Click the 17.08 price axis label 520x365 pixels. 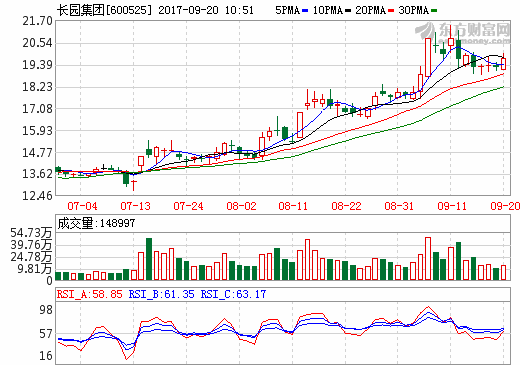coord(37,109)
